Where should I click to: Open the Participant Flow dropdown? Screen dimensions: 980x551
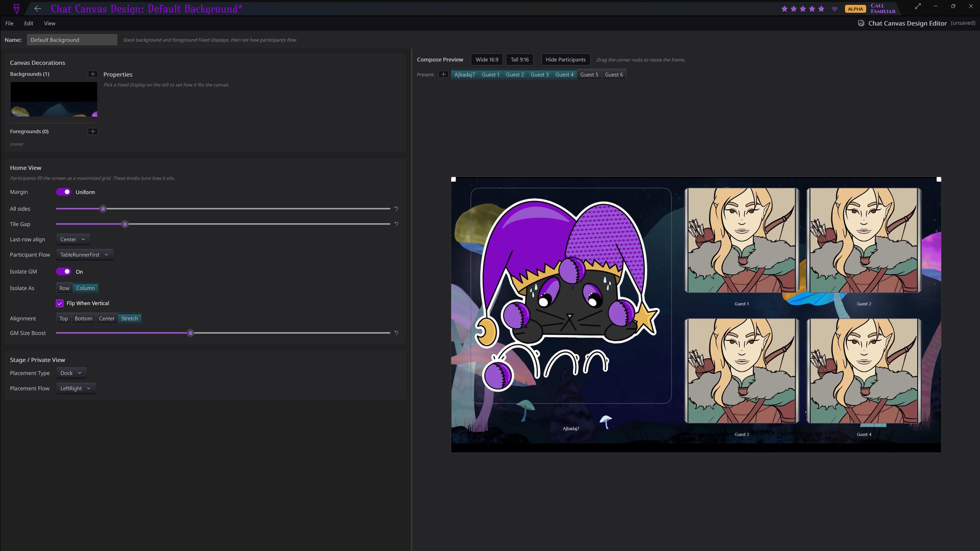[84, 255]
